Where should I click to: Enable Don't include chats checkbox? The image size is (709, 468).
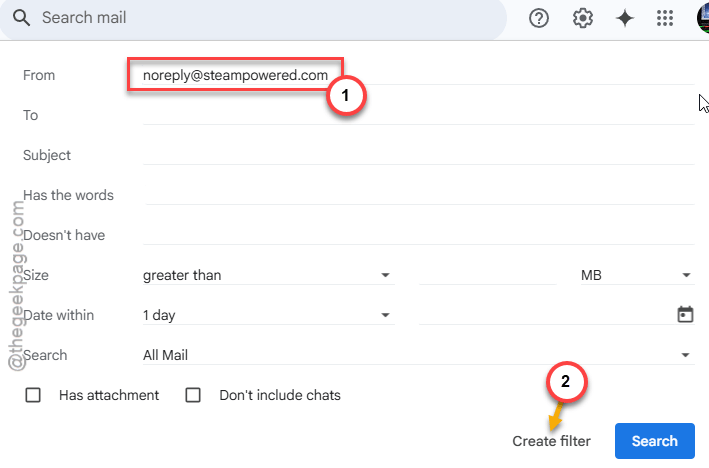coord(193,395)
